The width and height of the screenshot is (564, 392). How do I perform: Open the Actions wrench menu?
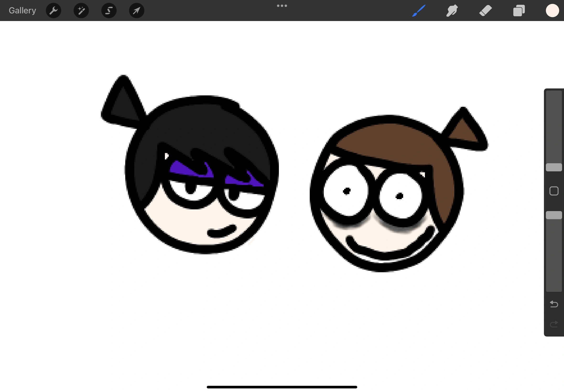pyautogui.click(x=53, y=10)
